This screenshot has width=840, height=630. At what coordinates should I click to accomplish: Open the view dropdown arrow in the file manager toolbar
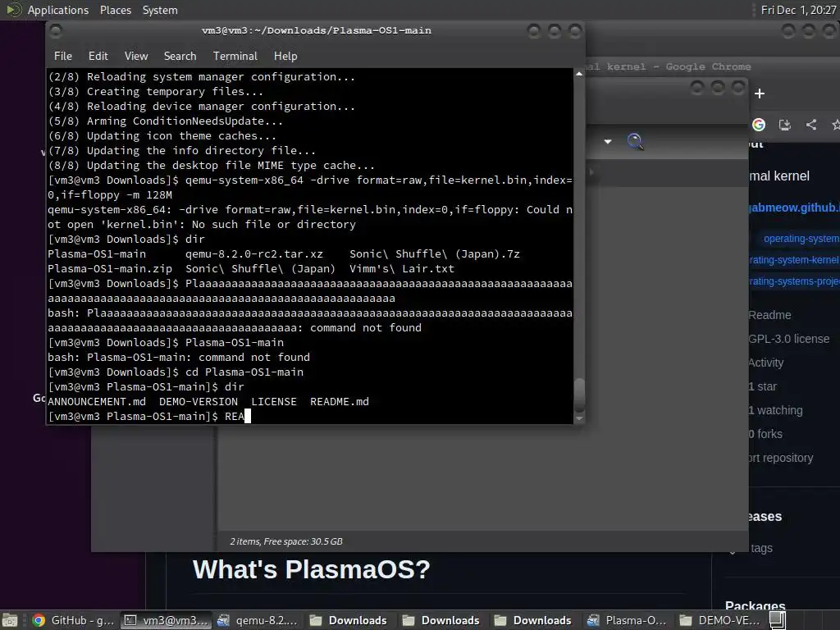(608, 141)
